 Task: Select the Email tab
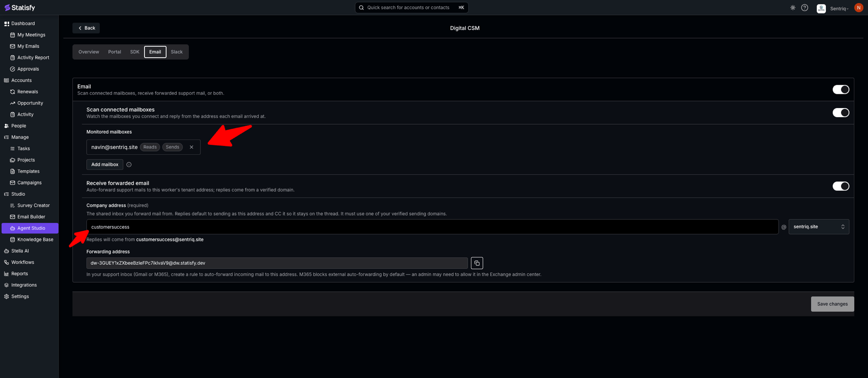click(155, 52)
